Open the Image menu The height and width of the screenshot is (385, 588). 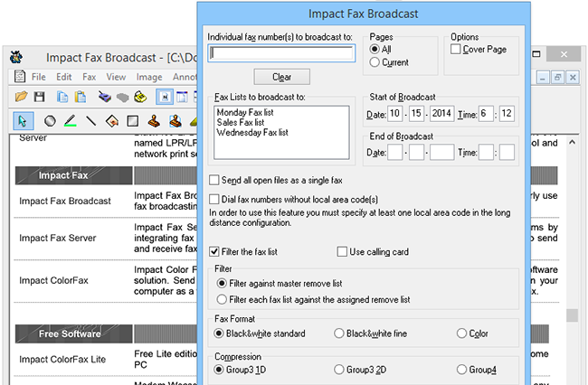pos(148,77)
